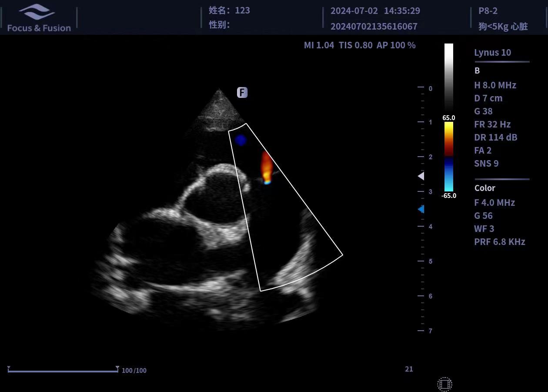Click the DR 114 dB dynamic range
This screenshot has height=392, width=548.
click(495, 137)
